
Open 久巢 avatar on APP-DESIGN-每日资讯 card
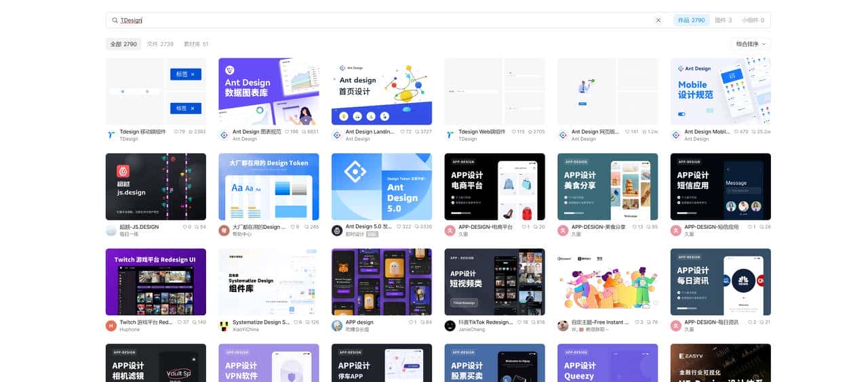coord(676,326)
